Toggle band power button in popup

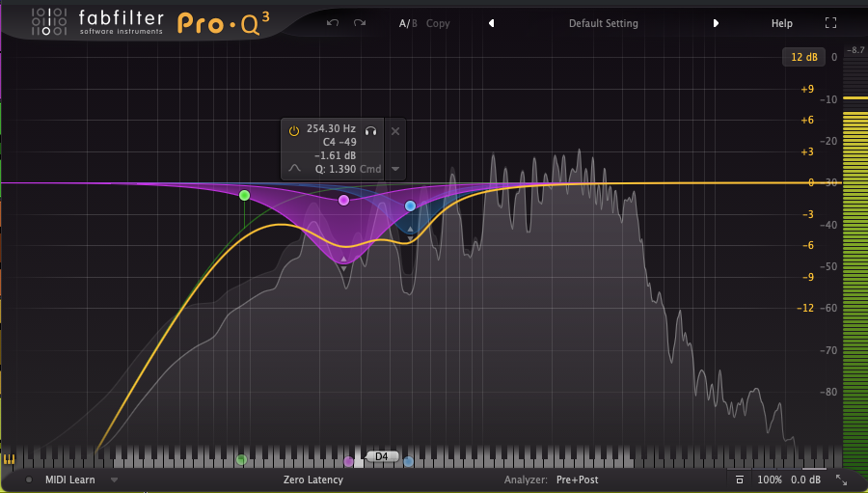point(294,131)
